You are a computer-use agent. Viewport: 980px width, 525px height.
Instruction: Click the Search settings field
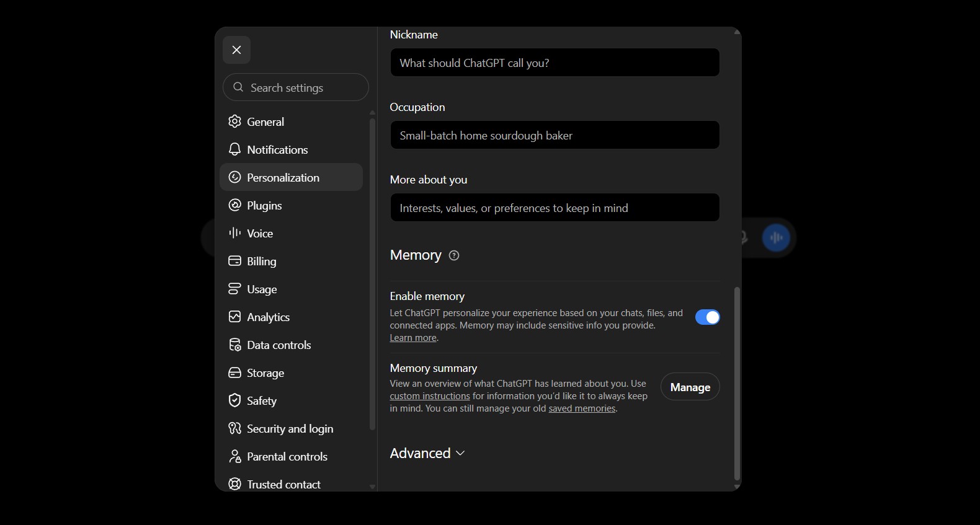tap(295, 87)
